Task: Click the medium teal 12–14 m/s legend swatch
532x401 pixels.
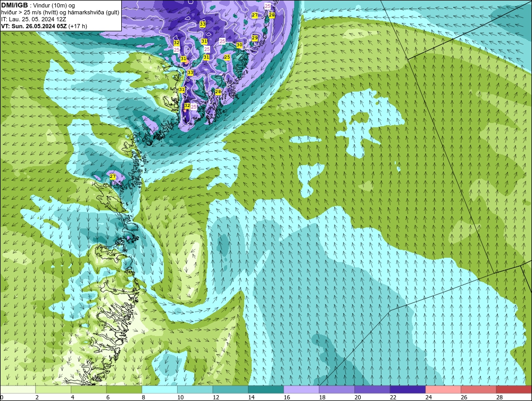Action: 230,389
